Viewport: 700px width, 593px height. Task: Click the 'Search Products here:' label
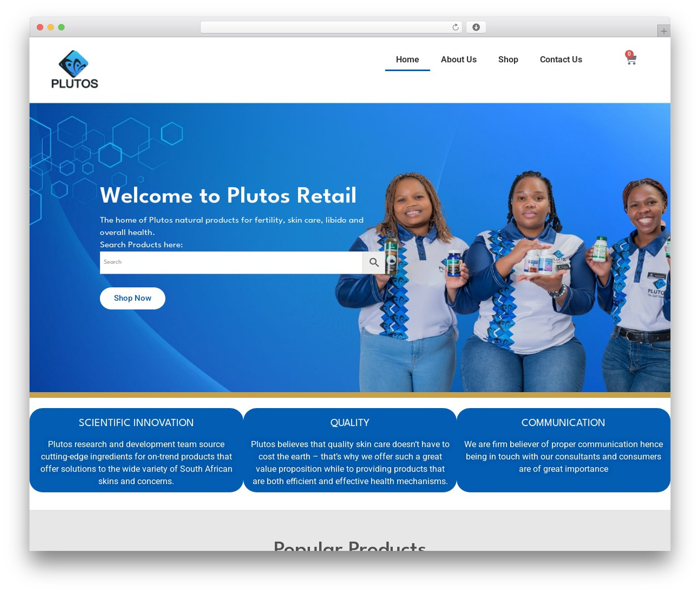[x=141, y=245]
